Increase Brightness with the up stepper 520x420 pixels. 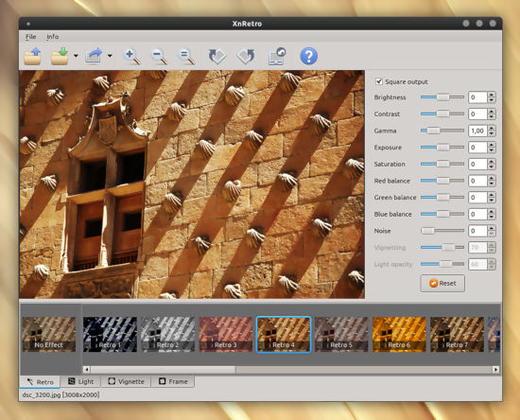(492, 95)
